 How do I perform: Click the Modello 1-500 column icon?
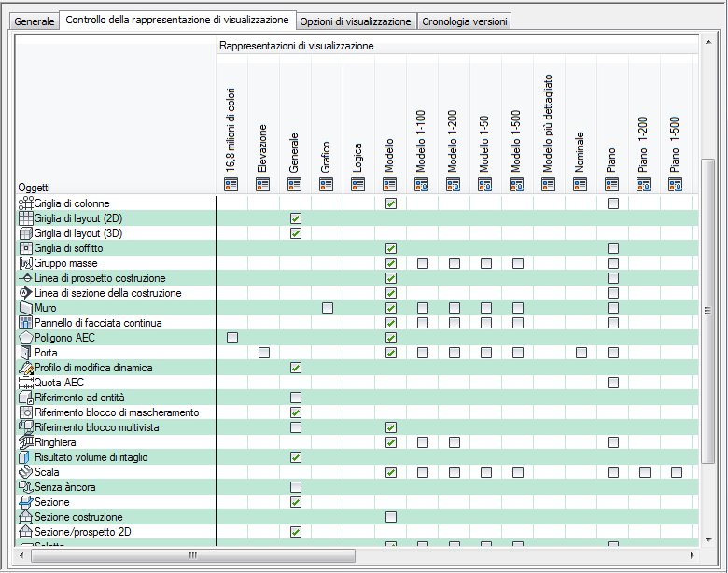tap(517, 185)
